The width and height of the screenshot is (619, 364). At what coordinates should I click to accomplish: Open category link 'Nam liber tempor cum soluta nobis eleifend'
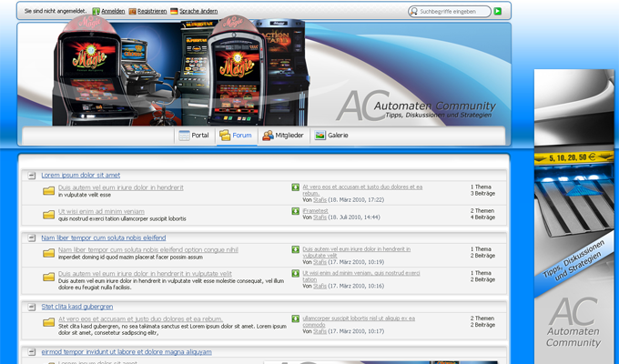pyautogui.click(x=104, y=238)
